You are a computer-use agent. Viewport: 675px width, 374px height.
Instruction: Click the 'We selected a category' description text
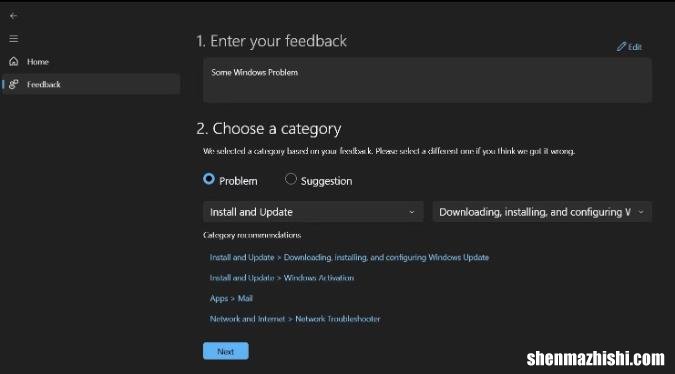point(389,151)
